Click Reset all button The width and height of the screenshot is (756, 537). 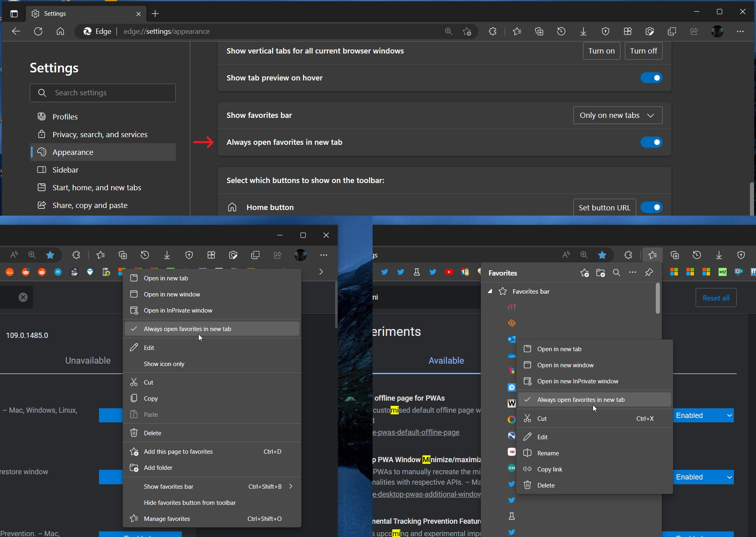coord(716,298)
